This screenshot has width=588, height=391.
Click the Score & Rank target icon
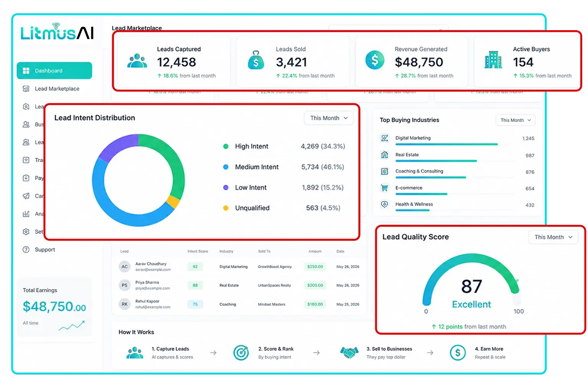click(x=241, y=353)
